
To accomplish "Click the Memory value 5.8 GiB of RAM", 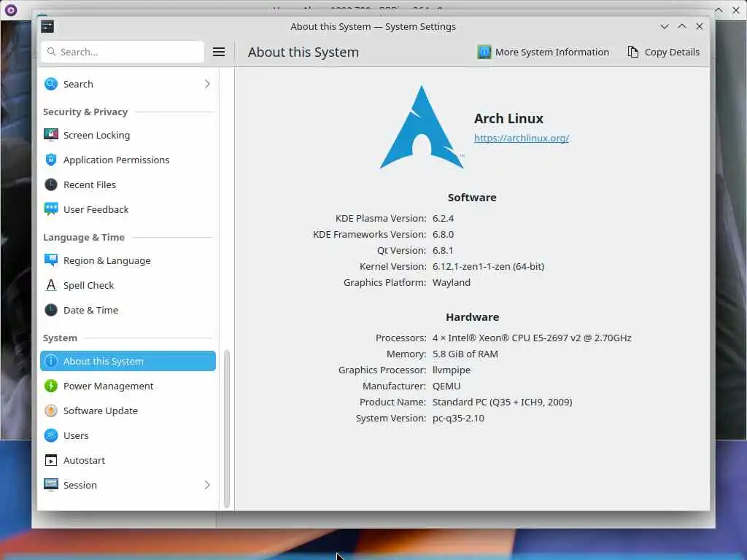I will [x=465, y=354].
